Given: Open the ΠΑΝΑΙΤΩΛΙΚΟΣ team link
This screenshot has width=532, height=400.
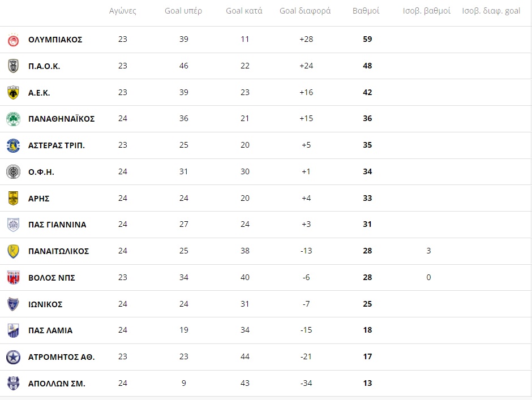Looking at the screenshot, I should coord(59,251).
